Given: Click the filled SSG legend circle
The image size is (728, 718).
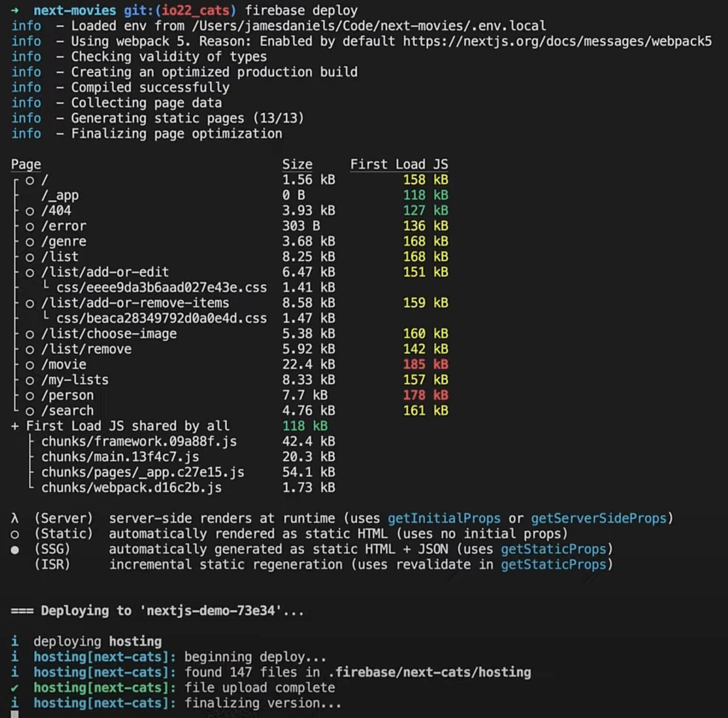Looking at the screenshot, I should (x=15, y=550).
